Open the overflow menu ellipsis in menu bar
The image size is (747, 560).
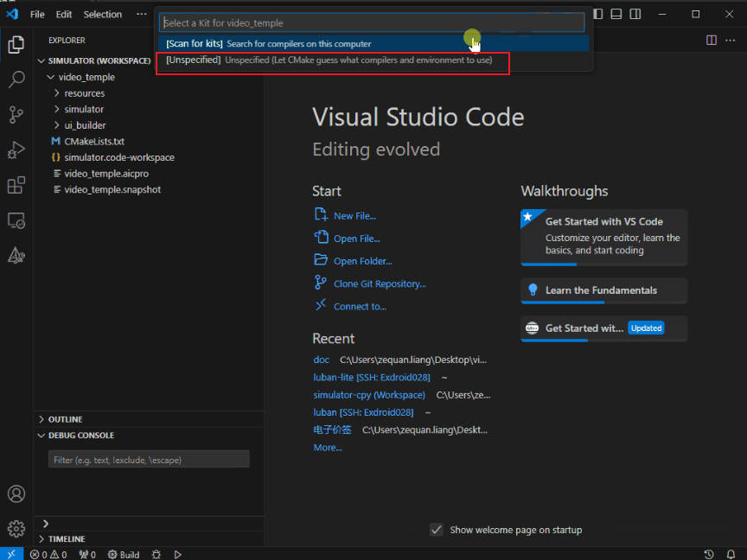coord(142,15)
